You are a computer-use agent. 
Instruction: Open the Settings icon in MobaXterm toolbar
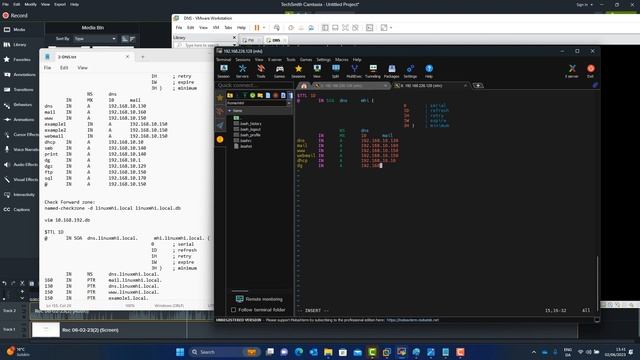410,71
